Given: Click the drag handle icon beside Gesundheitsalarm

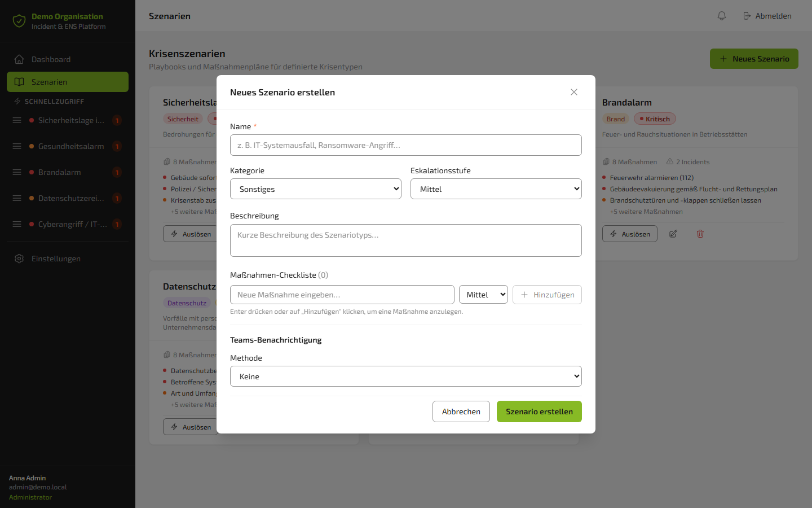Looking at the screenshot, I should (x=17, y=146).
